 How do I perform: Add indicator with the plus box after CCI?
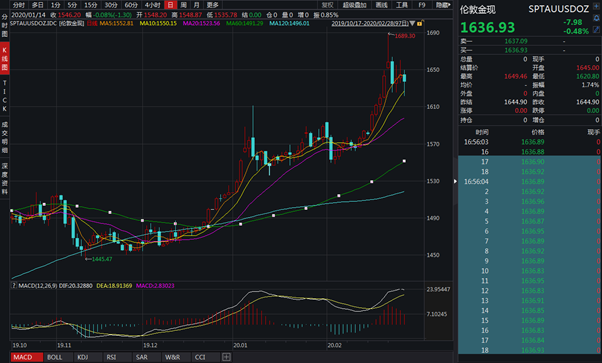[x=226, y=357]
